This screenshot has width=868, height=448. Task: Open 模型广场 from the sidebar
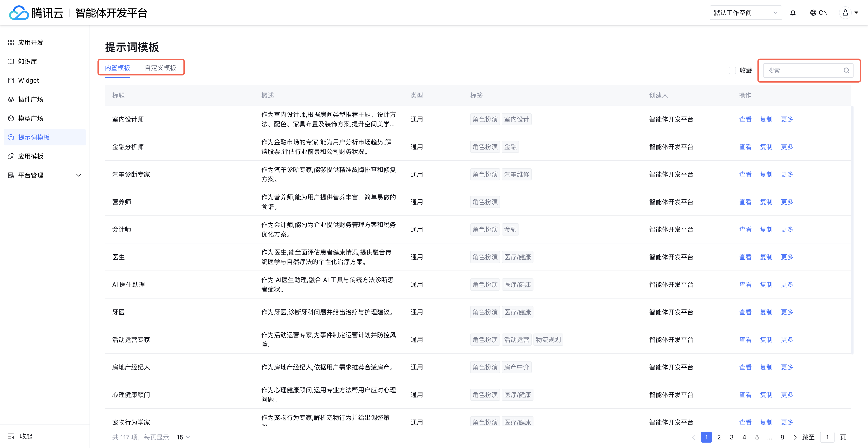tap(30, 118)
